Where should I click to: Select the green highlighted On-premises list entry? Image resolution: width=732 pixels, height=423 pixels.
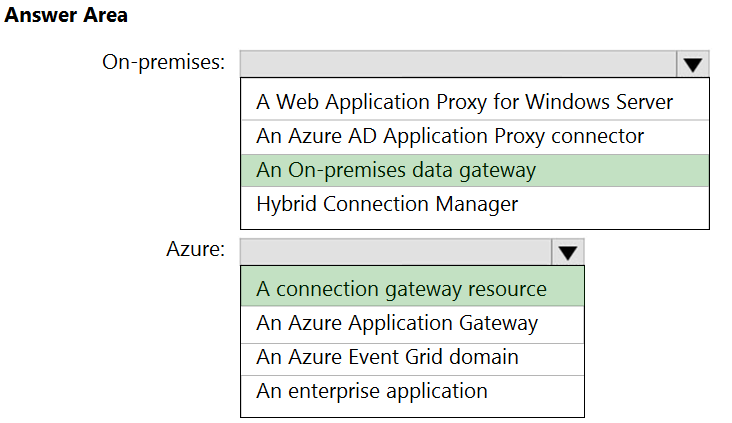coord(475,170)
